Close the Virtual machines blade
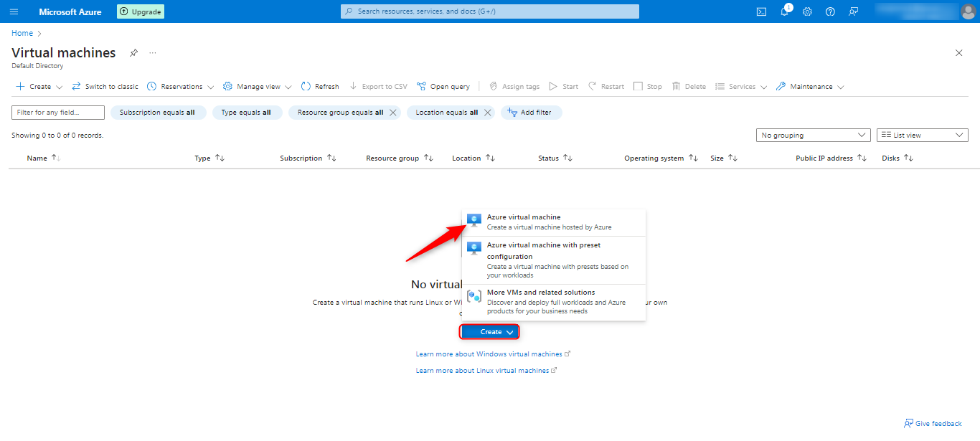 coord(959,53)
